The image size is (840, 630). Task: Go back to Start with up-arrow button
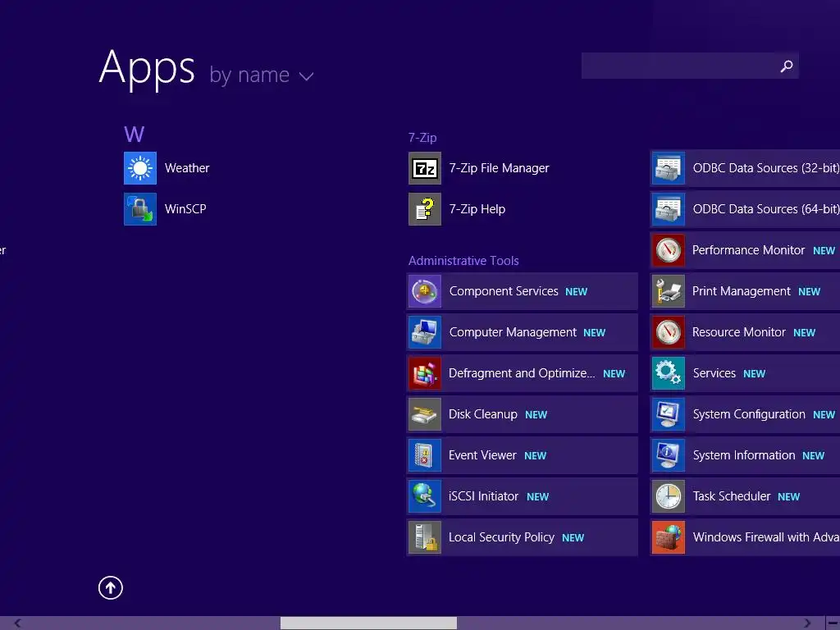[x=111, y=587]
